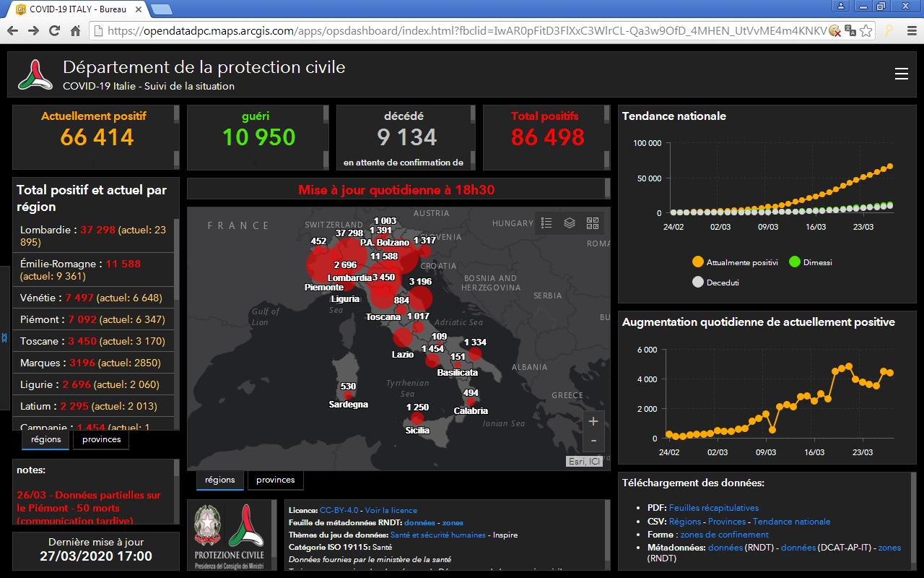Select the provinces tab below the map

point(275,480)
